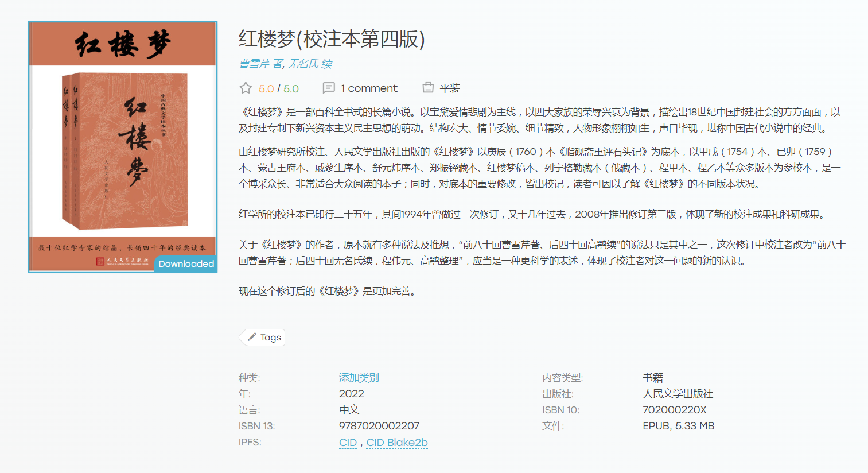Click the year value 2022
The height and width of the screenshot is (473, 868).
[352, 394]
